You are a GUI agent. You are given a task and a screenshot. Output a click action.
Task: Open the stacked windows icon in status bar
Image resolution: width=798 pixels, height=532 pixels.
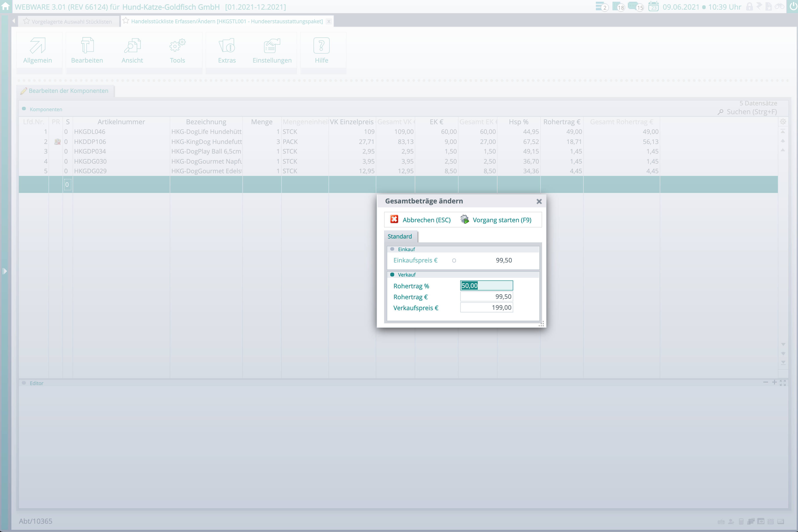point(751,521)
